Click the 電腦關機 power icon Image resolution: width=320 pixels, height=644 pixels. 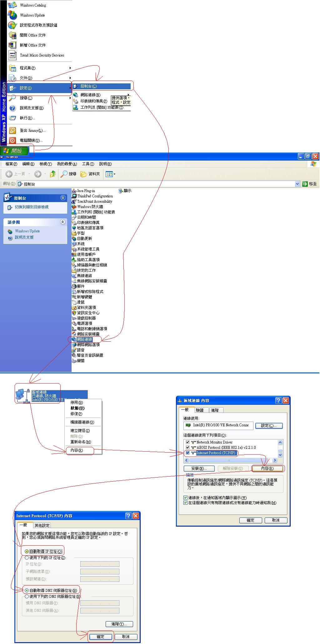tap(12, 141)
